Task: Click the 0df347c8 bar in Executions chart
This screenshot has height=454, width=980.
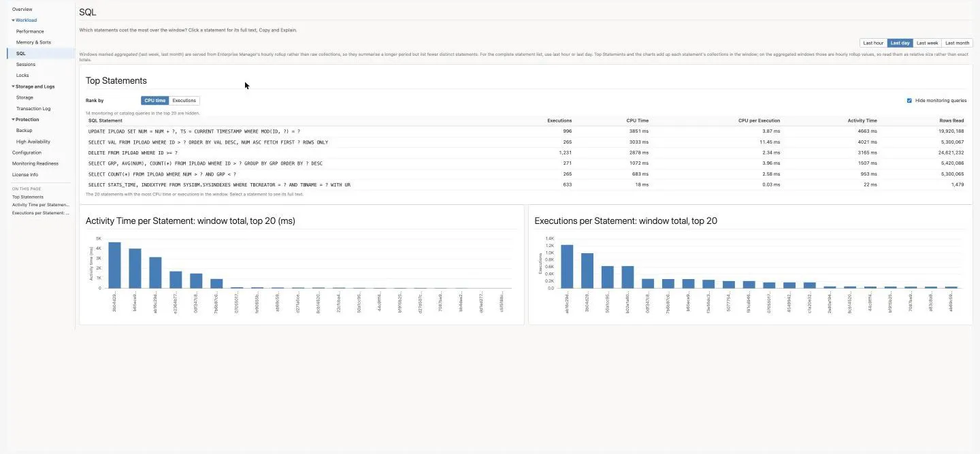Action: [x=648, y=283]
